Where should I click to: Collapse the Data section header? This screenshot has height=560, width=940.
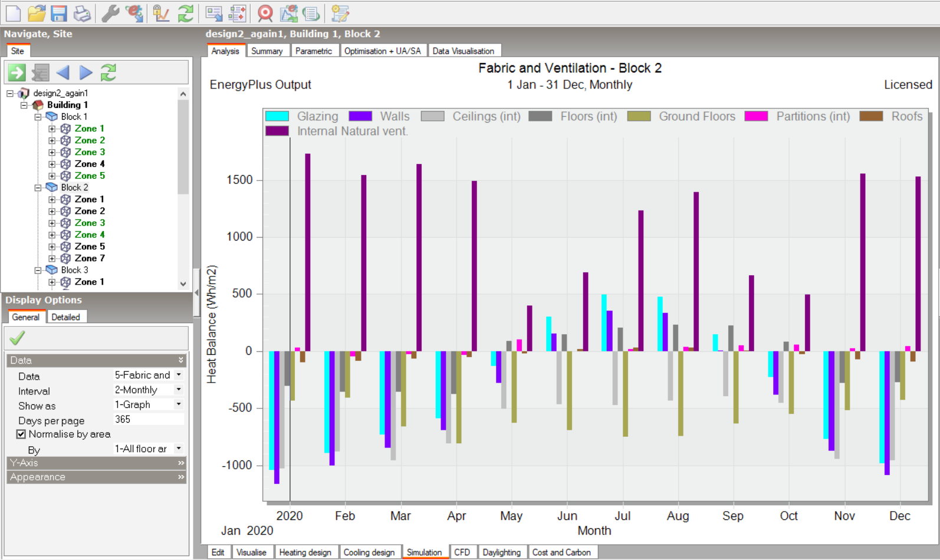97,360
